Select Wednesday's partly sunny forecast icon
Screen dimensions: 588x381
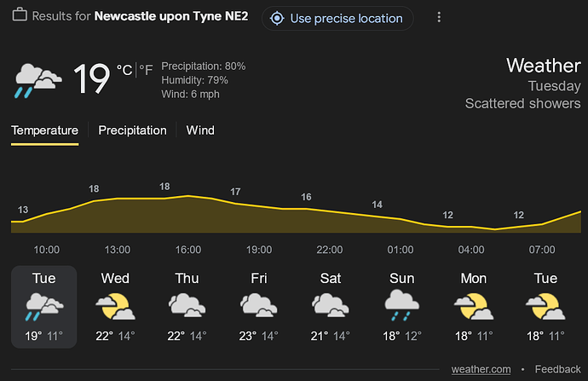tap(115, 306)
